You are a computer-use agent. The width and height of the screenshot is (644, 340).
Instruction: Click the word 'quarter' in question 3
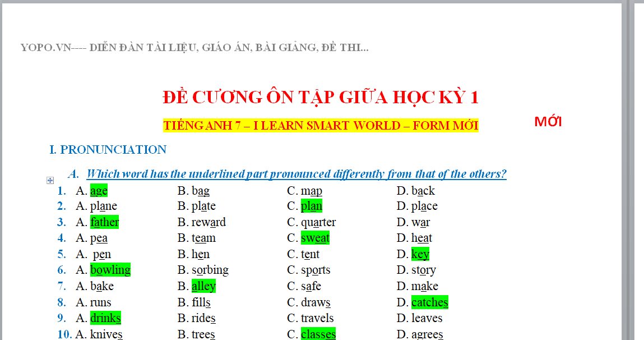coord(318,222)
